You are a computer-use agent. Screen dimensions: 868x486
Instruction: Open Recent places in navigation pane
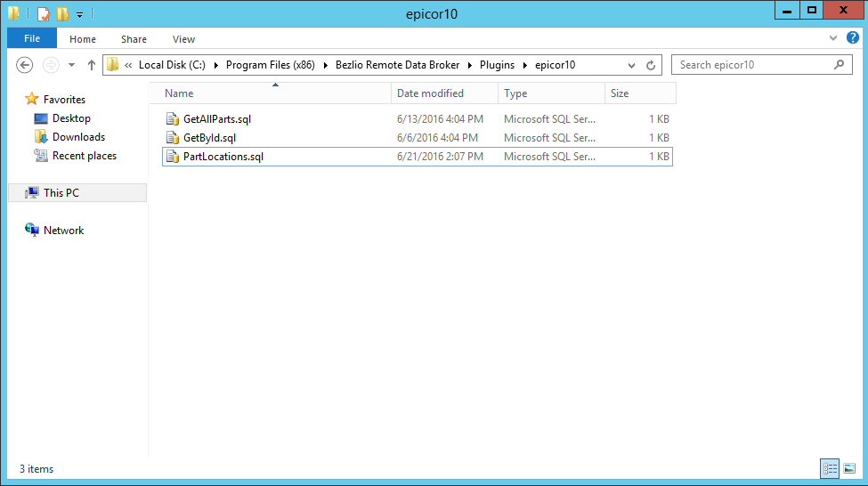85,156
